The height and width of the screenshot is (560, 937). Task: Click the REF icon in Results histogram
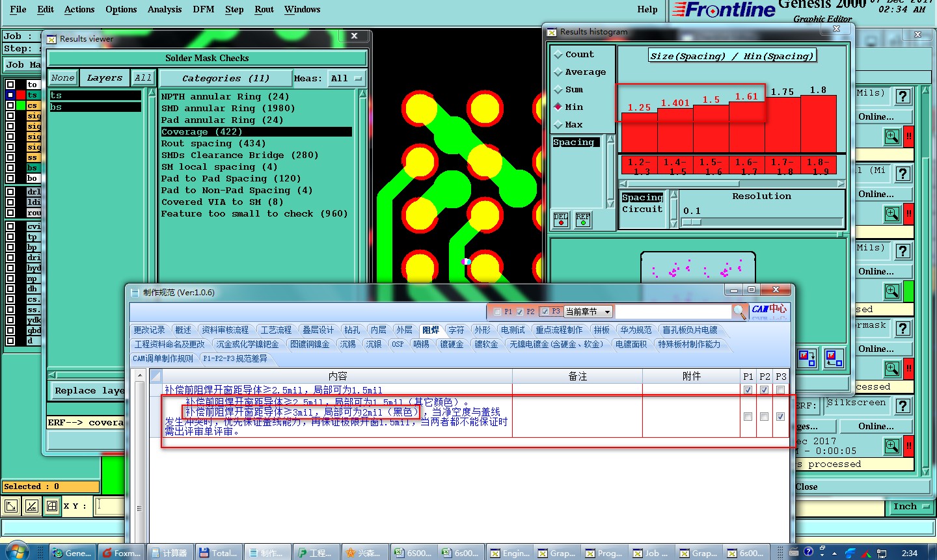583,220
